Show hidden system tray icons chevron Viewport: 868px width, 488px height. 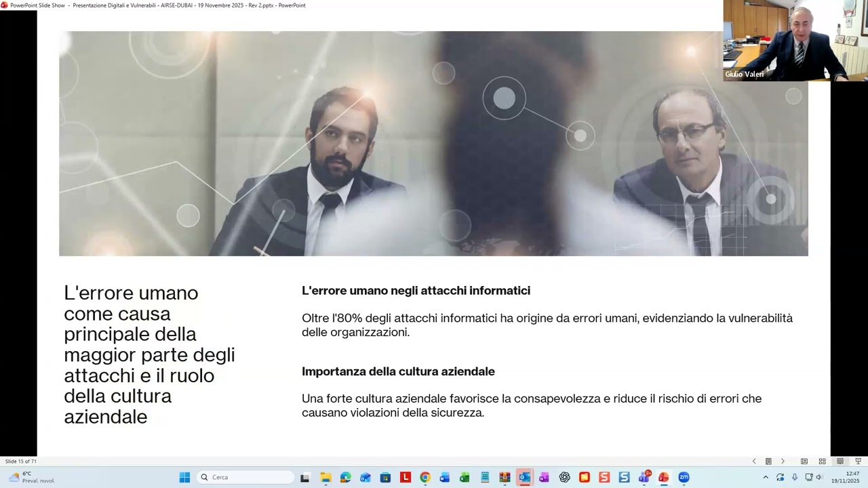pos(766,477)
